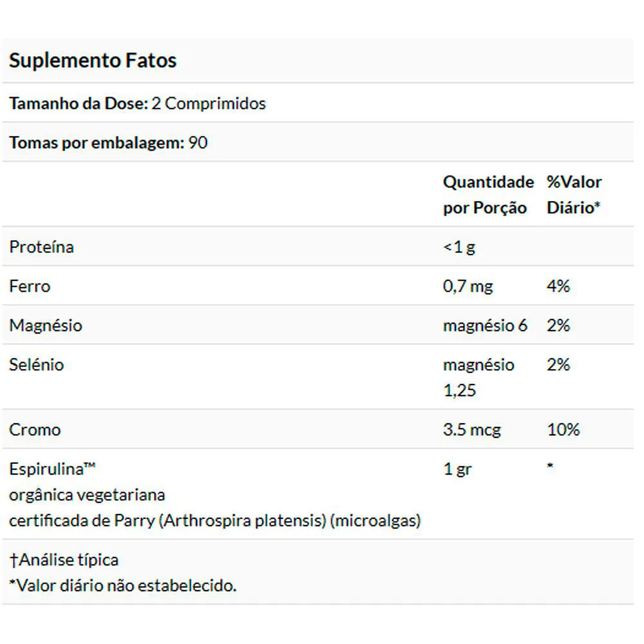Select the Selénio row label
The image size is (644, 644).
pos(37,365)
